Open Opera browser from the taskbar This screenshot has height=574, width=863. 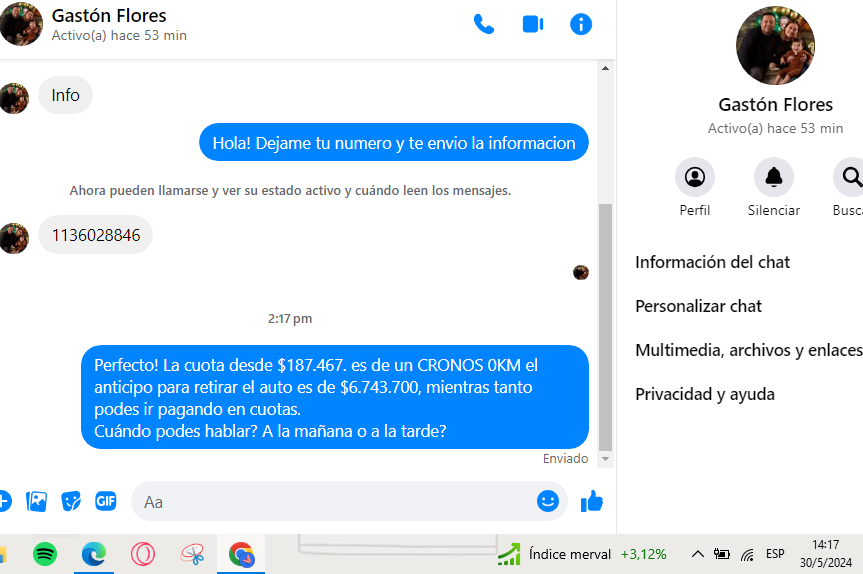click(143, 553)
